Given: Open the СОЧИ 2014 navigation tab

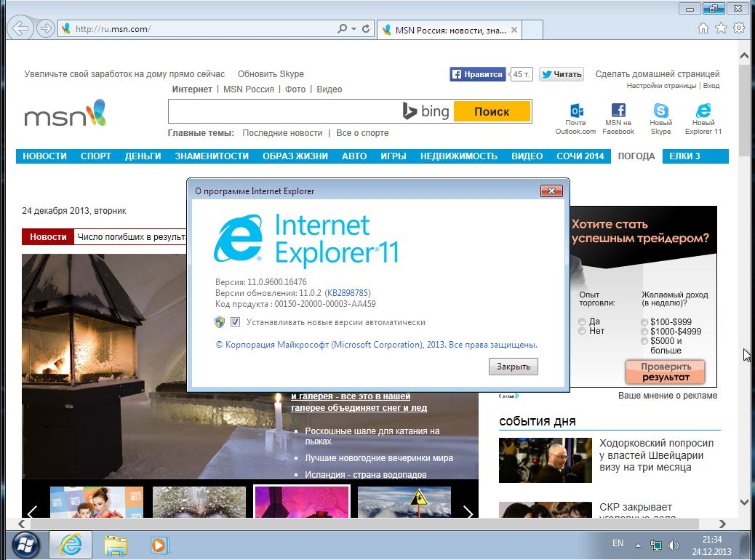Looking at the screenshot, I should [x=580, y=156].
